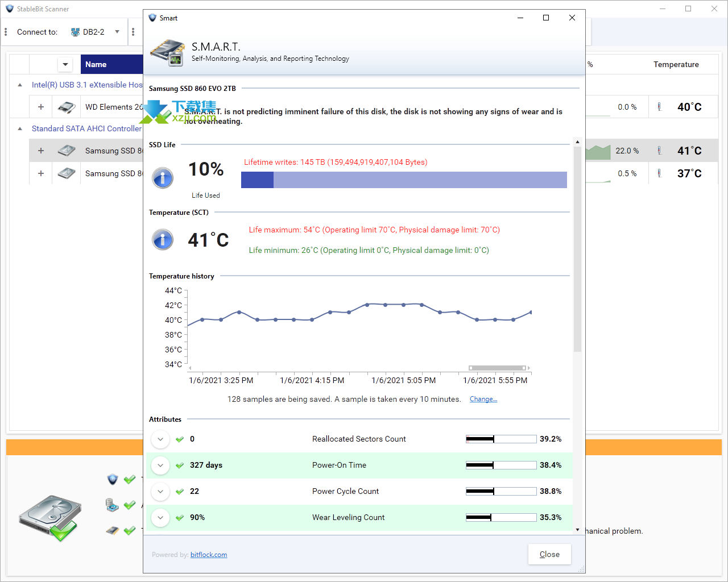Expand the Power-On Time attribute details

click(x=160, y=465)
